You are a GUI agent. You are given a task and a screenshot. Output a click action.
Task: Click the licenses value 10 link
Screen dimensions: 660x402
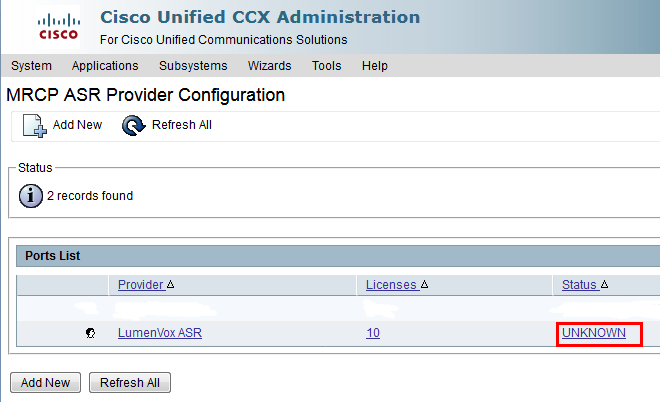tap(373, 333)
